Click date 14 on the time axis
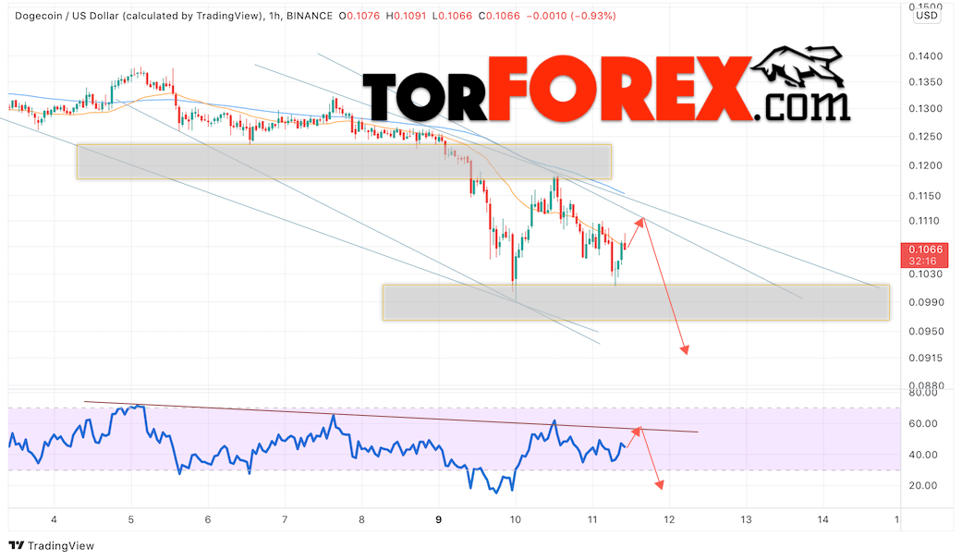The height and width of the screenshot is (560, 962). [x=822, y=519]
